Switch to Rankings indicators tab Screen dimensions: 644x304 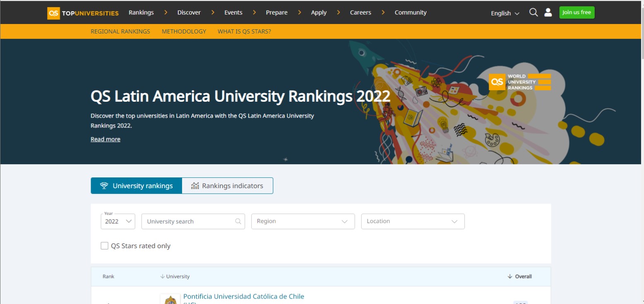pos(228,186)
